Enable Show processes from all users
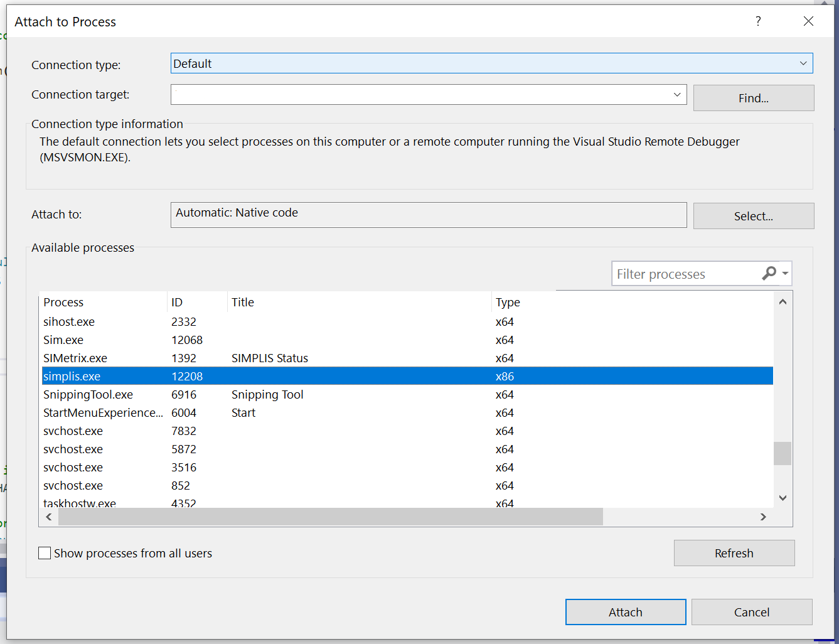Screen dimensions: 839x644 coord(45,553)
